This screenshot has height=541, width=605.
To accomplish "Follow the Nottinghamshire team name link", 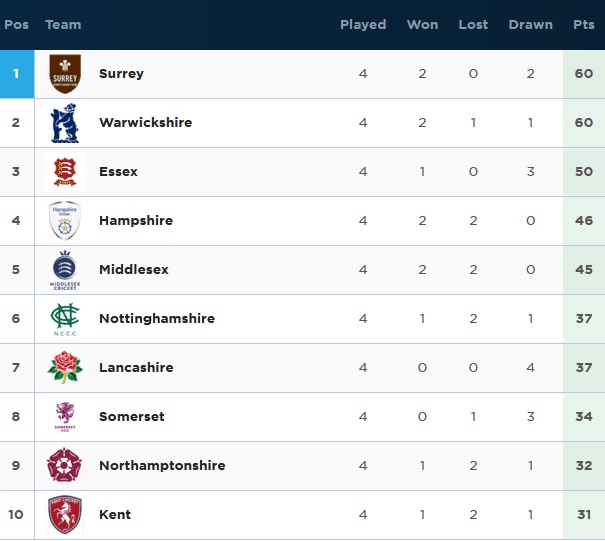I will (x=157, y=318).
